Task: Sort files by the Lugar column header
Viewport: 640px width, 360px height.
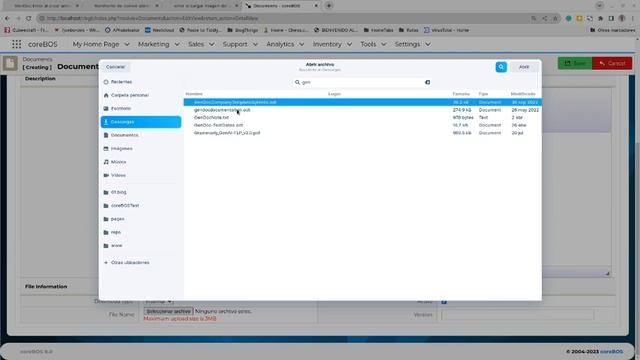Action: pos(334,94)
